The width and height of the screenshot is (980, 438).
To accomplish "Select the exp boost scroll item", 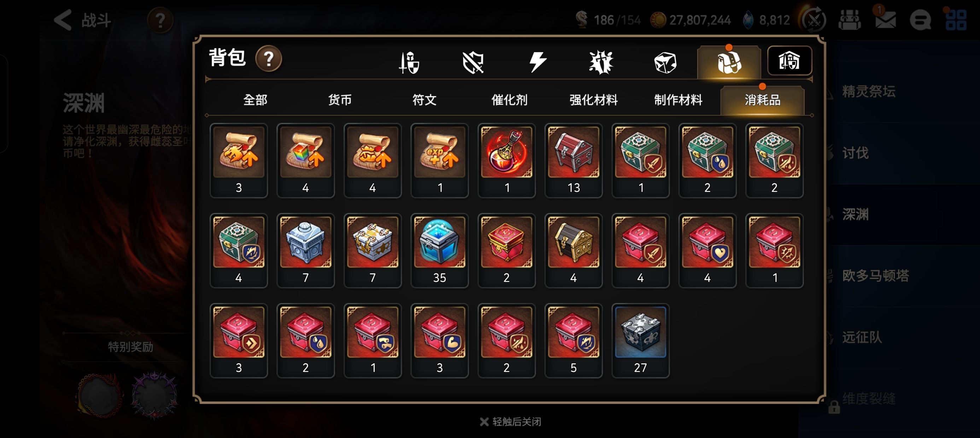I will pos(439,160).
